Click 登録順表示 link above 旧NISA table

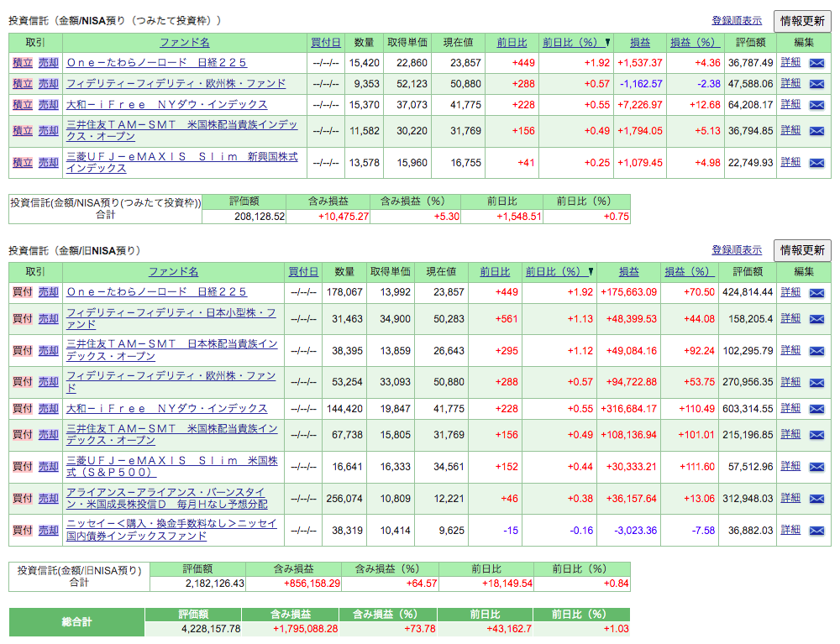[x=737, y=249]
